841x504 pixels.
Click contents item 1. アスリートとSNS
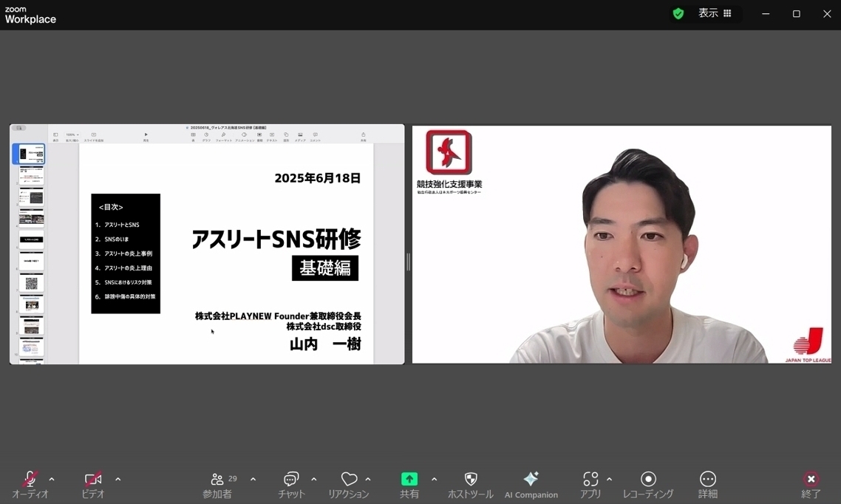pyautogui.click(x=117, y=225)
